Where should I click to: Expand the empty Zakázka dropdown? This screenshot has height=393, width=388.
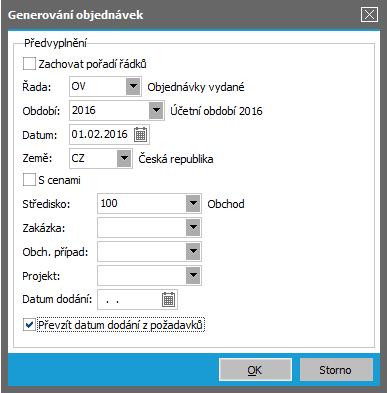click(x=193, y=228)
